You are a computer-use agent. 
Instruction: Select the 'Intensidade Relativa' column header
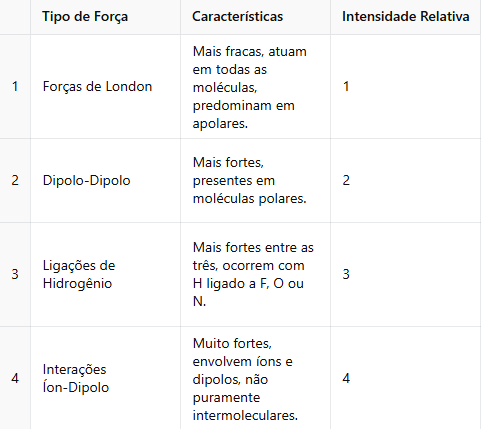(x=406, y=17)
